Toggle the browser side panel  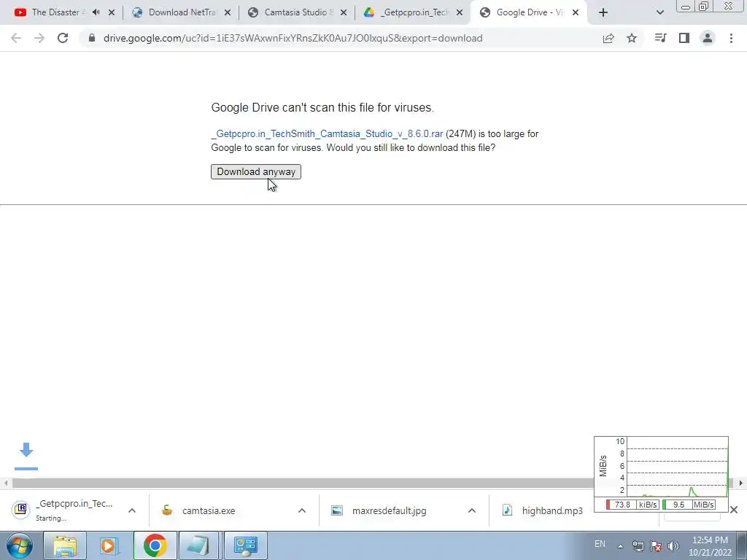point(684,38)
